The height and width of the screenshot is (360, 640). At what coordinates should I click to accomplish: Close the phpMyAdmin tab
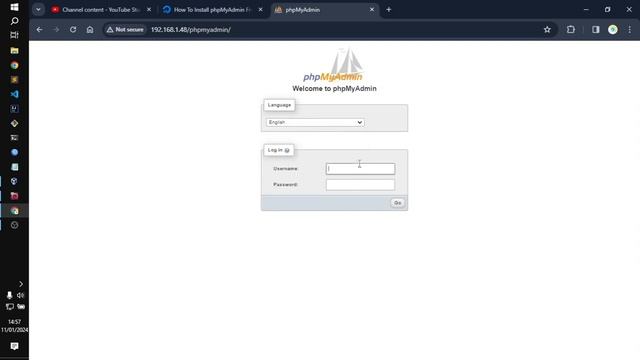point(372,9)
